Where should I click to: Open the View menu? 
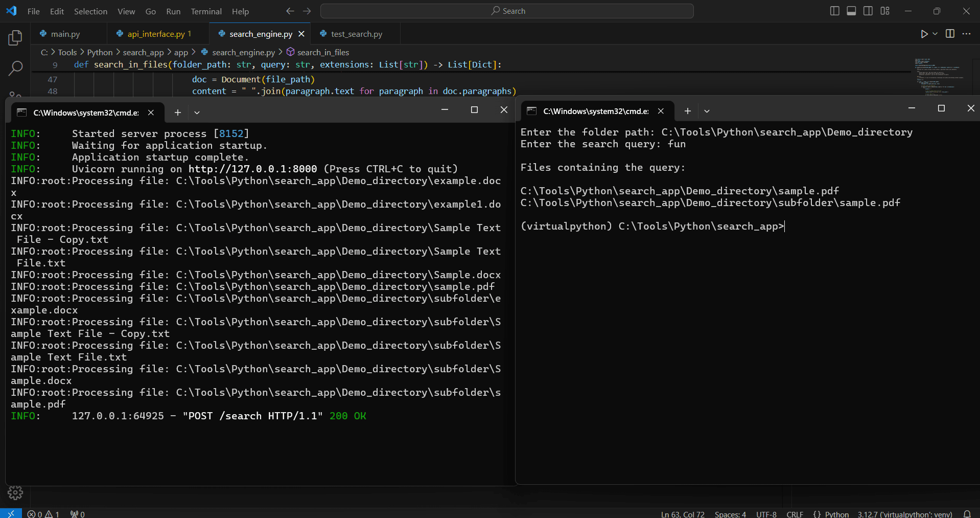[x=126, y=11]
